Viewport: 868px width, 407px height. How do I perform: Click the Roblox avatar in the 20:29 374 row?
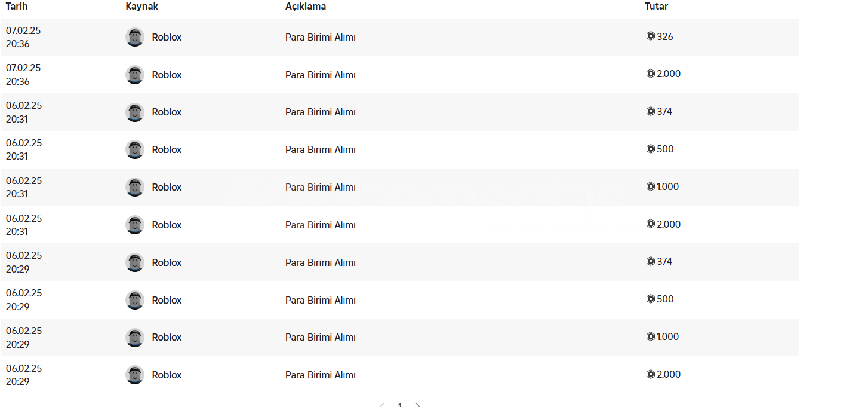coord(135,262)
